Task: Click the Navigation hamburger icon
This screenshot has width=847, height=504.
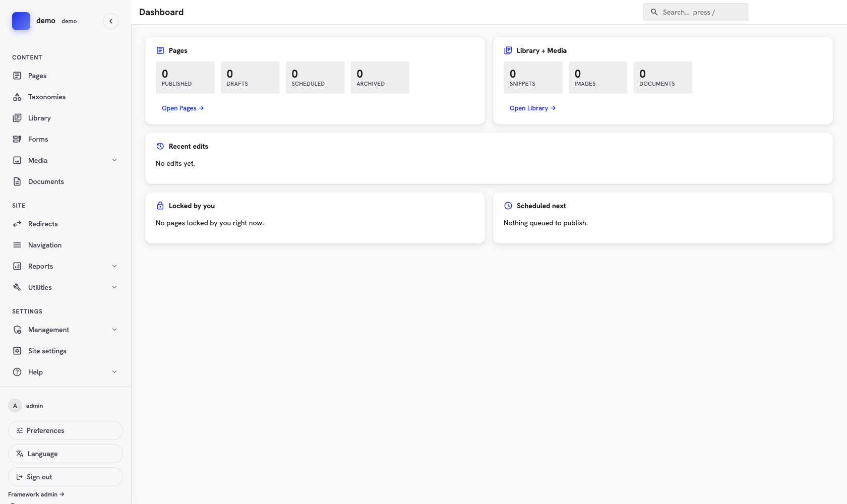Action: 17,245
